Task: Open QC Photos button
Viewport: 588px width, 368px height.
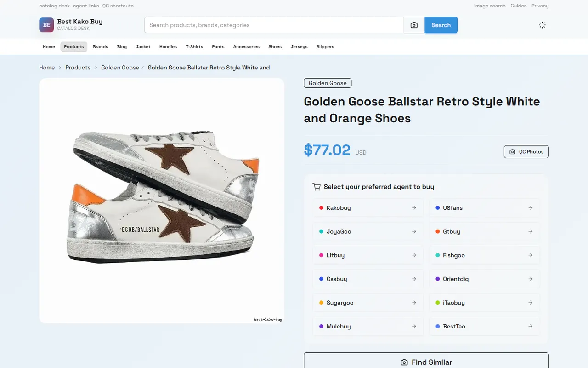Action: tap(526, 152)
